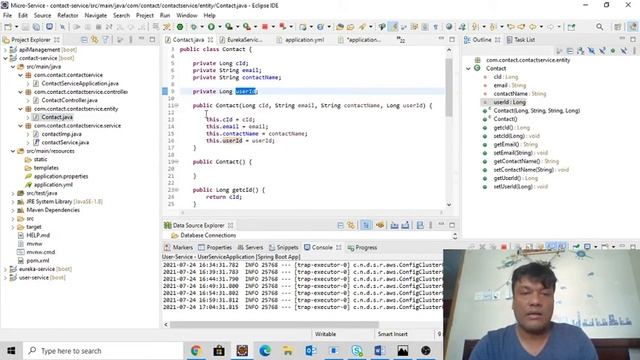Select Database Connections folder

(x=208, y=236)
